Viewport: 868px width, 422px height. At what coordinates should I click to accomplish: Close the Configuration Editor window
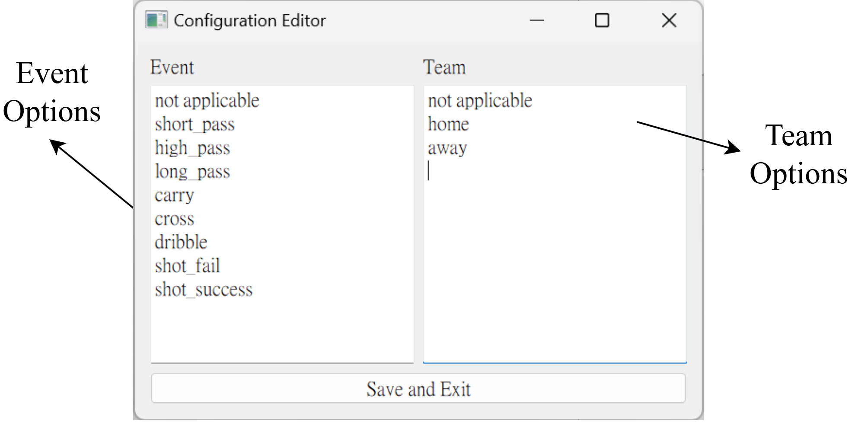[x=669, y=20]
